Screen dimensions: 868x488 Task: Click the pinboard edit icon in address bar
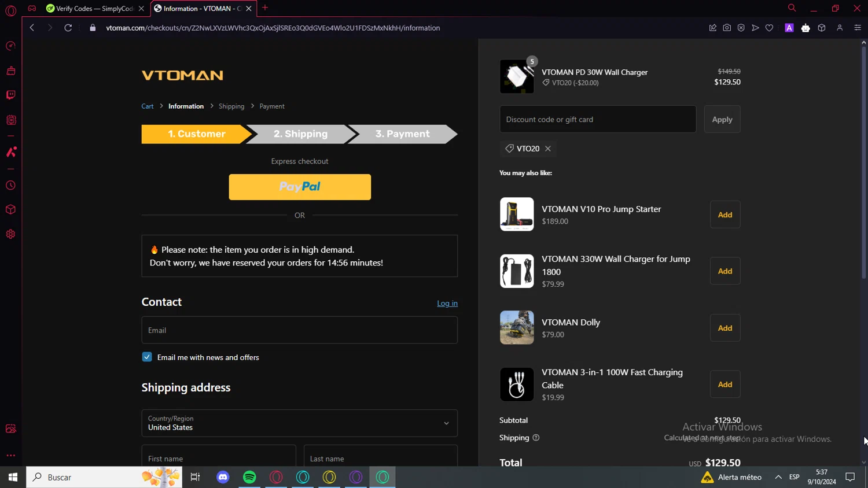click(713, 28)
